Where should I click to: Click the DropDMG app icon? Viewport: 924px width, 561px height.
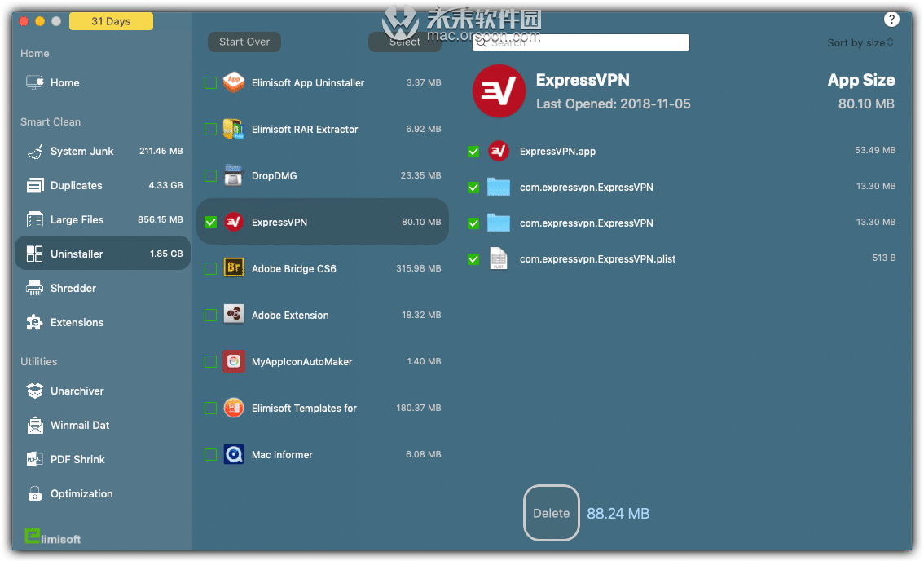[x=234, y=176]
